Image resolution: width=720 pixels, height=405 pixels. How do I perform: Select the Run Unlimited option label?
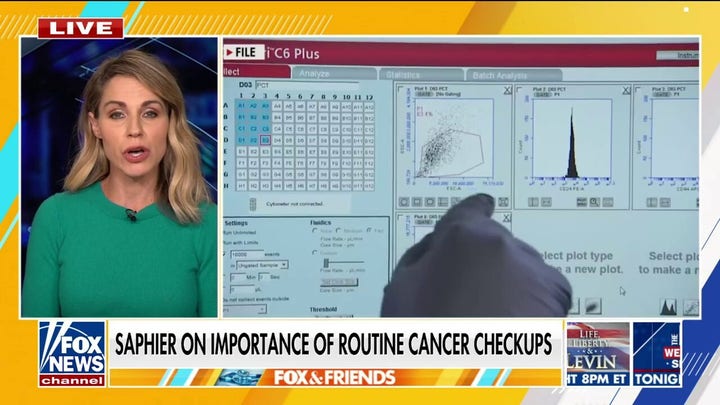(240, 232)
